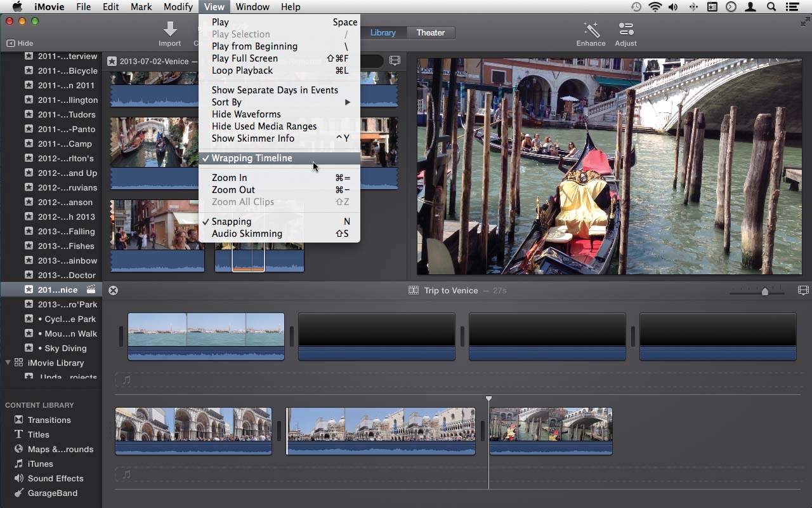Select the Rialto bridge gondola timeline clip
The width and height of the screenshot is (812, 508).
(551, 431)
